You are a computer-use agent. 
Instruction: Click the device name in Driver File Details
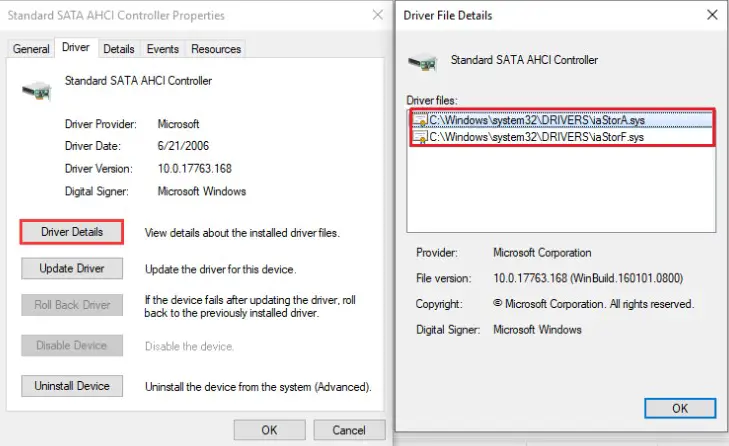tap(524, 60)
